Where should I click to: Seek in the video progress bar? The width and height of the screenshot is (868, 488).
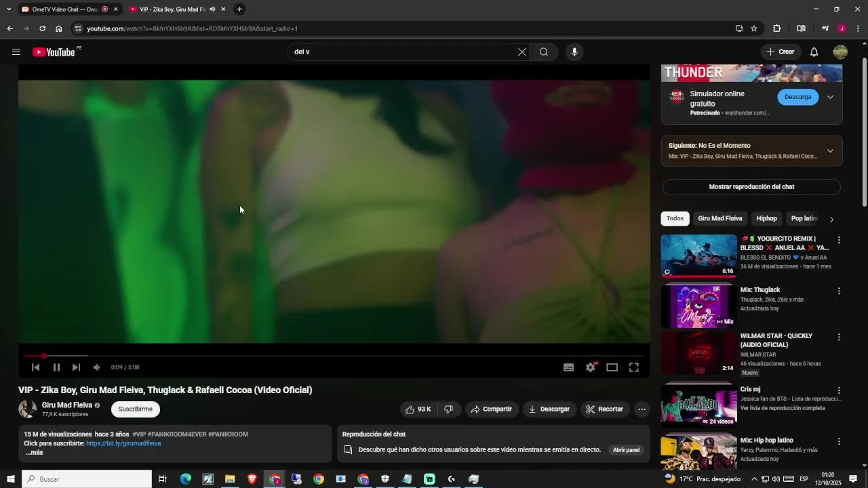pyautogui.click(x=334, y=356)
